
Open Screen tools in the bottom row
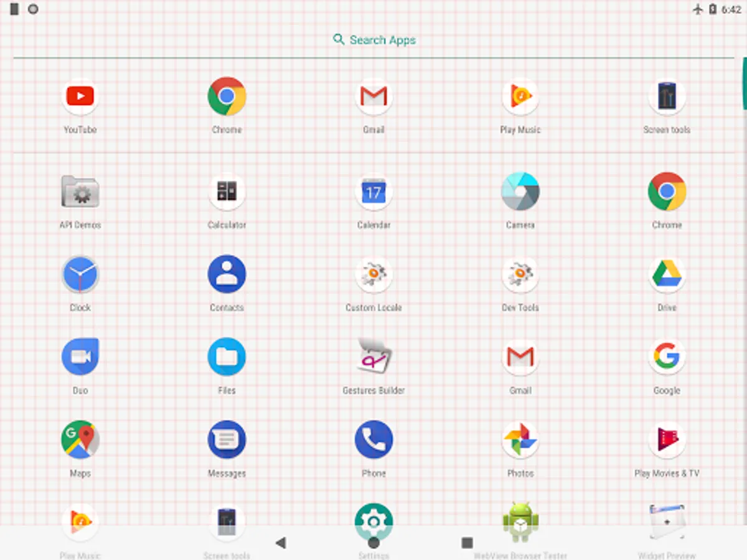click(x=227, y=523)
